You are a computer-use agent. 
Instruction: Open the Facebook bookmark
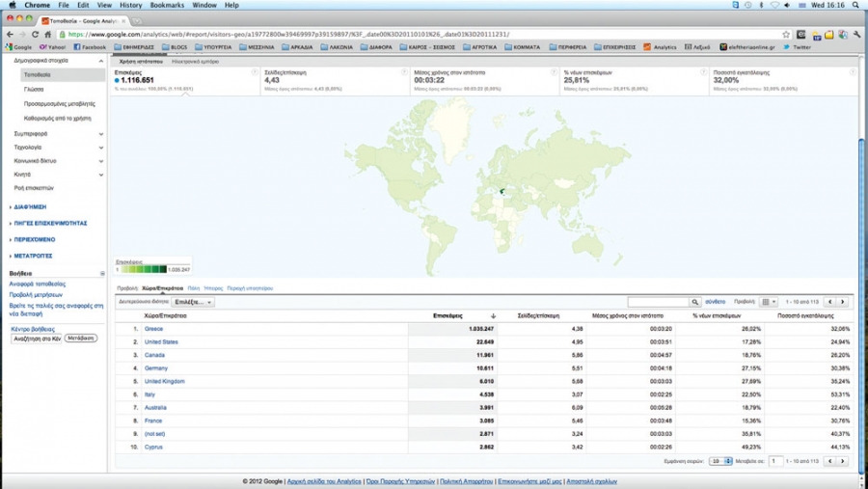pos(90,46)
